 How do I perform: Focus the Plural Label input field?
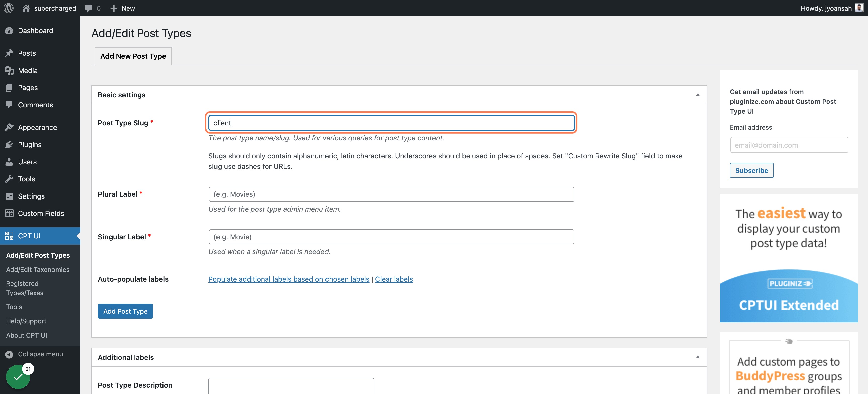(391, 194)
